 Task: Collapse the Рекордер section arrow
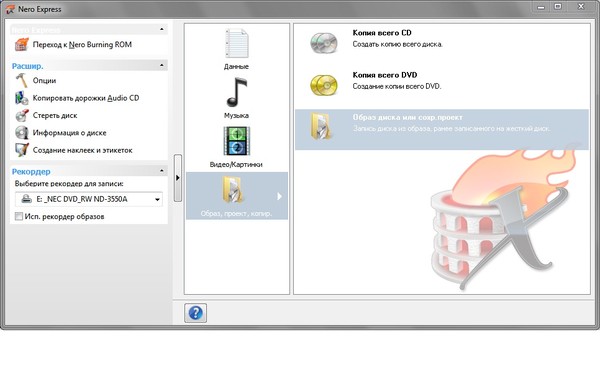click(162, 171)
